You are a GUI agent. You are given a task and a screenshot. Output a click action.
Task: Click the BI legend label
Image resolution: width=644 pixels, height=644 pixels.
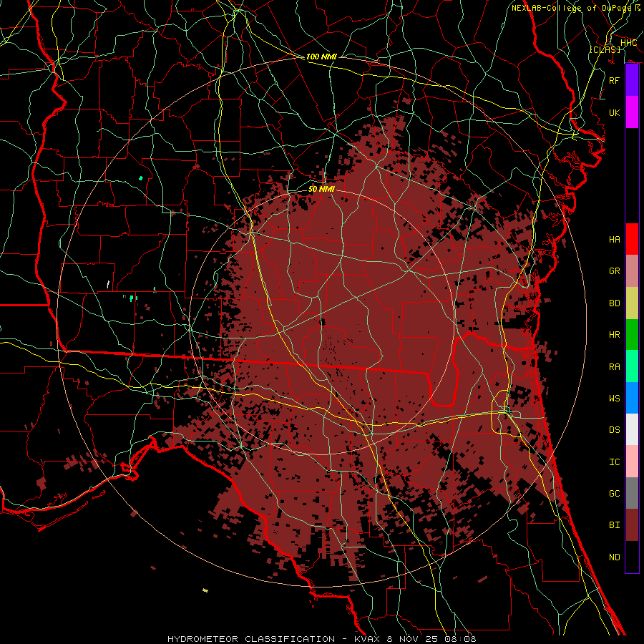pyautogui.click(x=615, y=525)
